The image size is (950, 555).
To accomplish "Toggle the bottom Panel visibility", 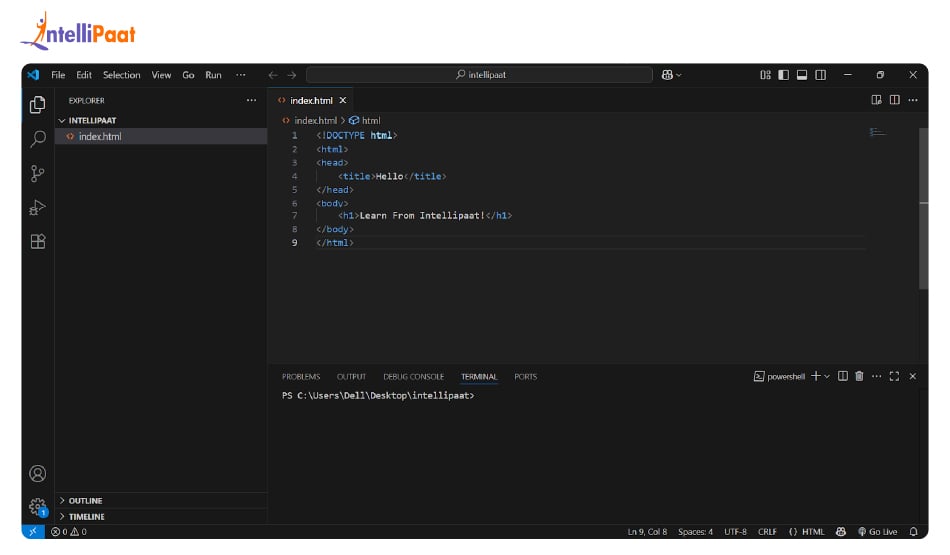I will coord(802,75).
